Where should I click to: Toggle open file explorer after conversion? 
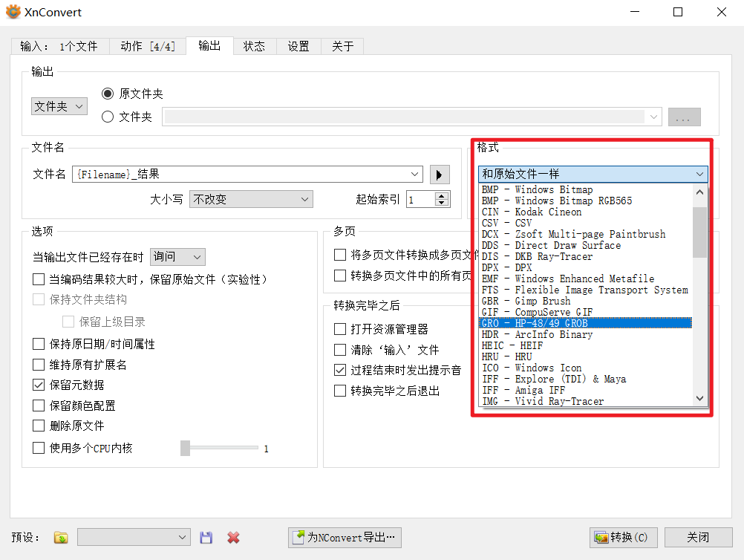tap(340, 329)
